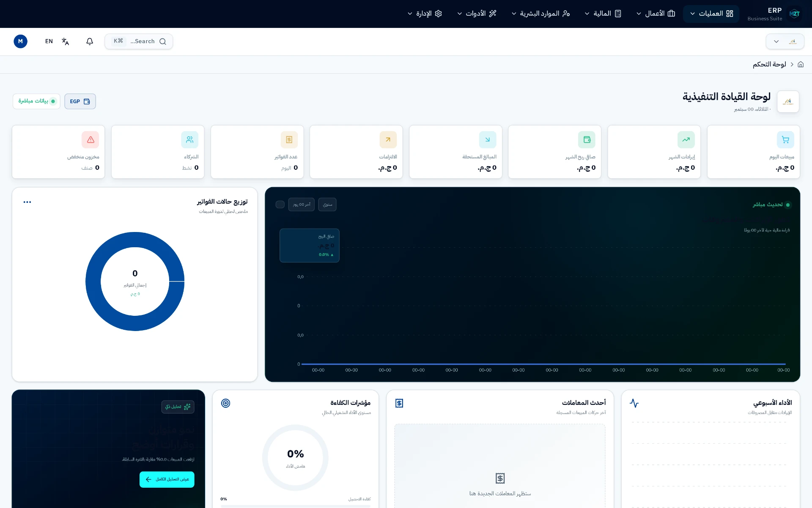The height and width of the screenshot is (508, 812).
Task: Click the users icon on الشركاء card
Action: point(190,140)
